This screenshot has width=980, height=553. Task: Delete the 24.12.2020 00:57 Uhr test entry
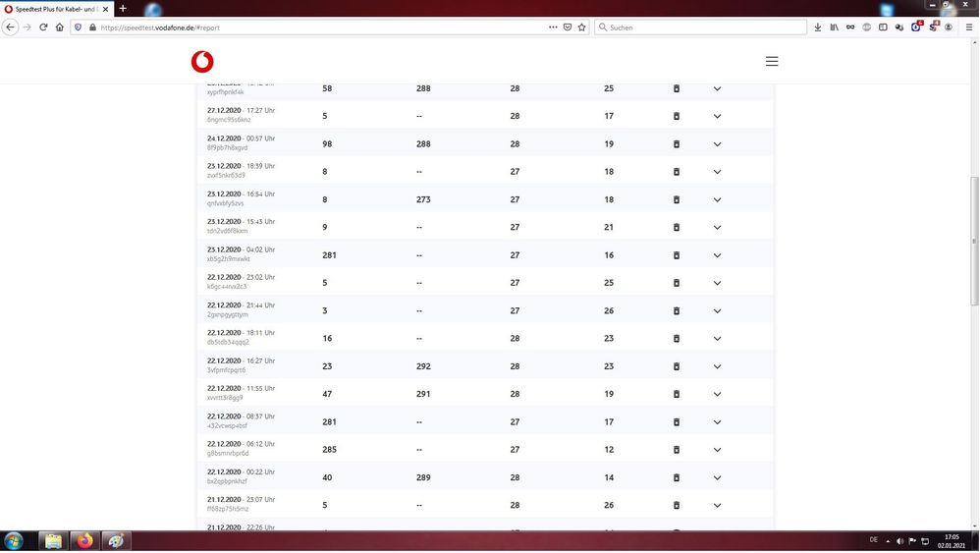(x=677, y=143)
